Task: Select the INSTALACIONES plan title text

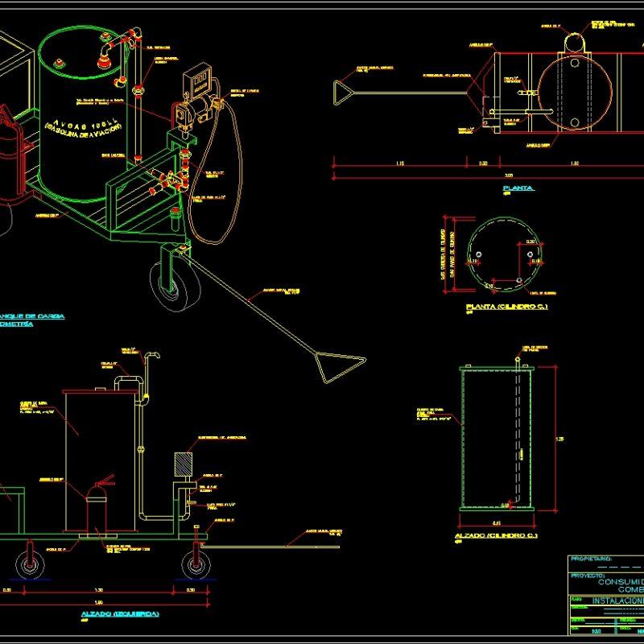Action: pos(621,600)
